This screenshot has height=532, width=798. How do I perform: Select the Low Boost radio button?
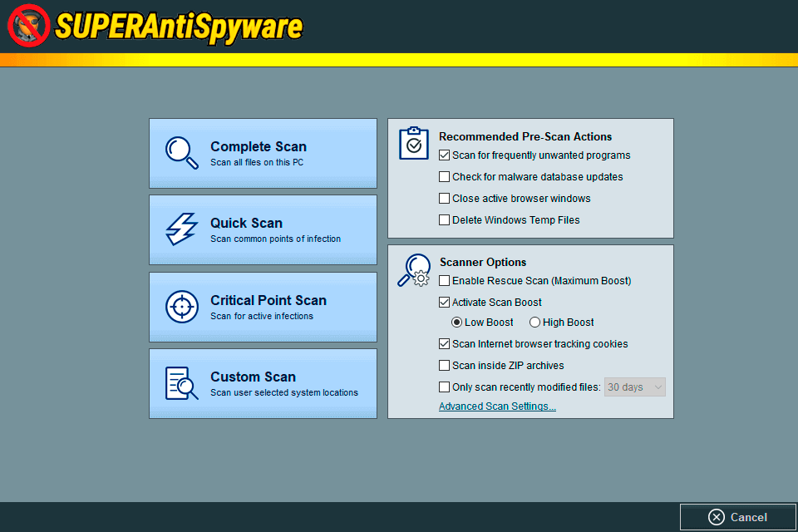pos(456,323)
